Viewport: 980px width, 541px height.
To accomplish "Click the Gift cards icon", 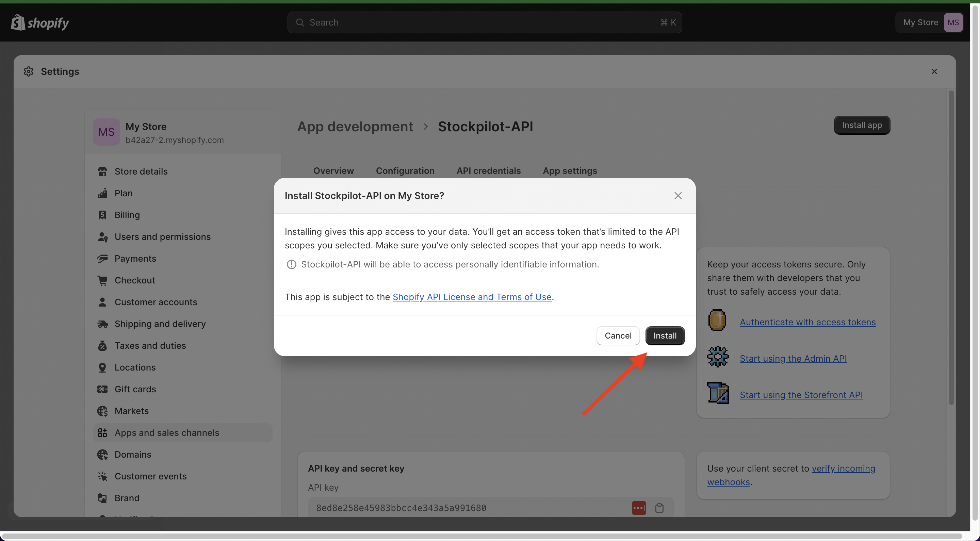I will 102,389.
